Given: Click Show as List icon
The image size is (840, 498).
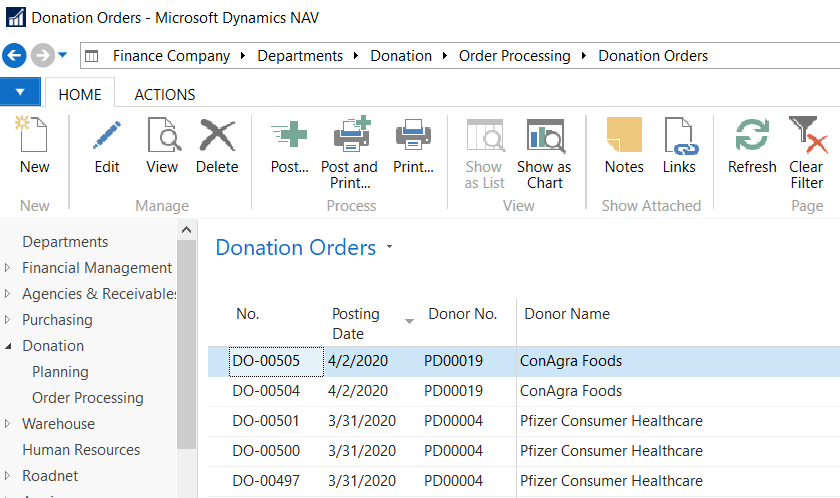Looking at the screenshot, I should [485, 135].
